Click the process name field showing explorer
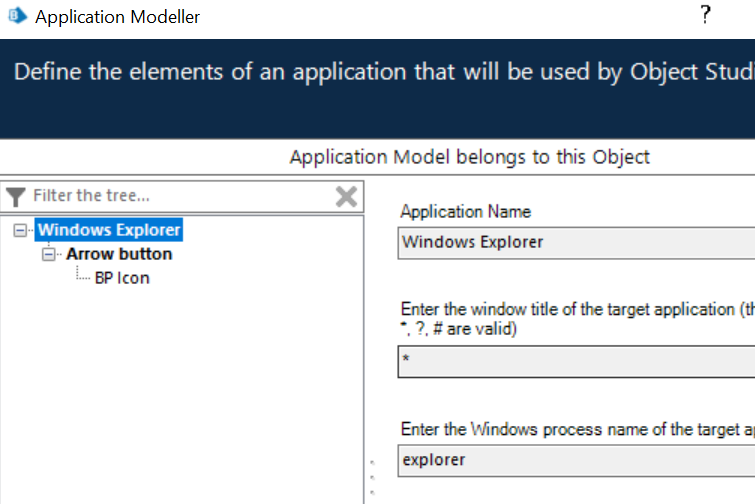 [x=575, y=460]
